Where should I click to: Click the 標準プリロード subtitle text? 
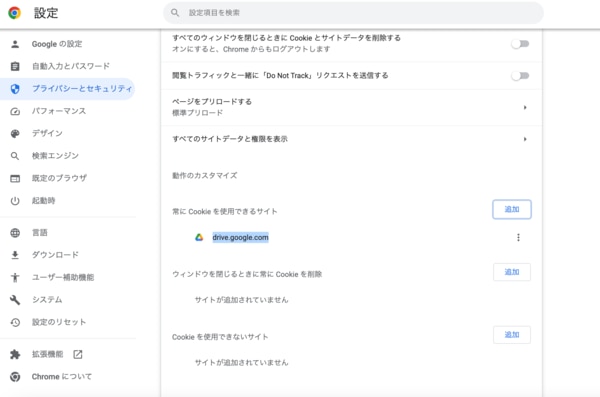197,113
